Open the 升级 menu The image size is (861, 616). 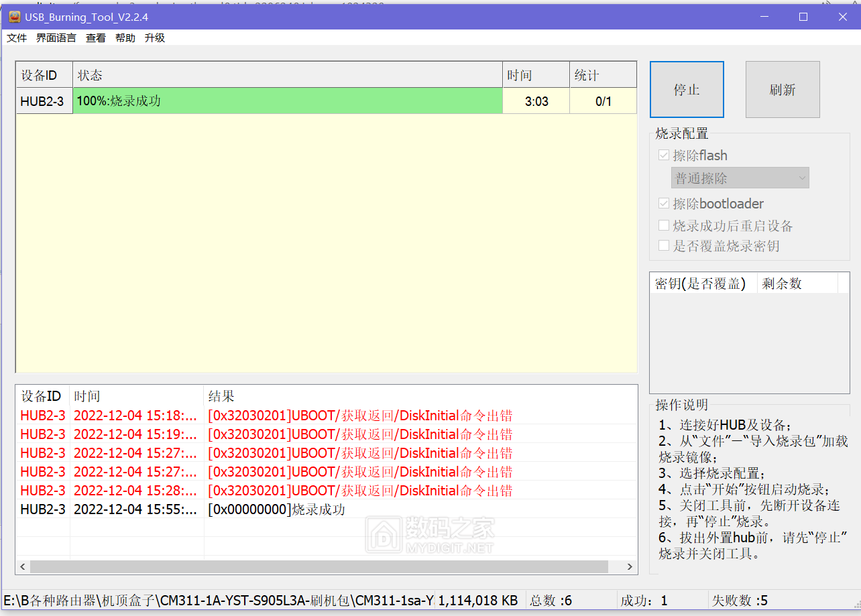click(x=155, y=38)
